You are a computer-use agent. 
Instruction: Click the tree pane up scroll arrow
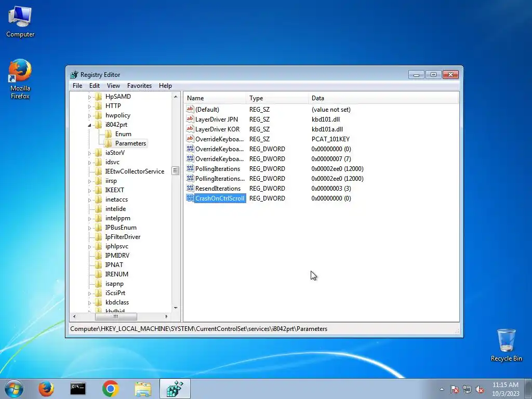(x=176, y=97)
